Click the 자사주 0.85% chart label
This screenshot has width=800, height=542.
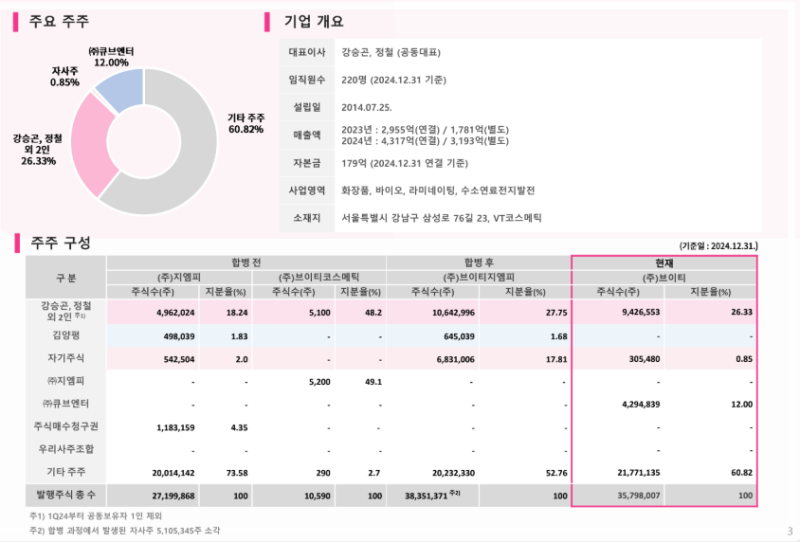65,76
